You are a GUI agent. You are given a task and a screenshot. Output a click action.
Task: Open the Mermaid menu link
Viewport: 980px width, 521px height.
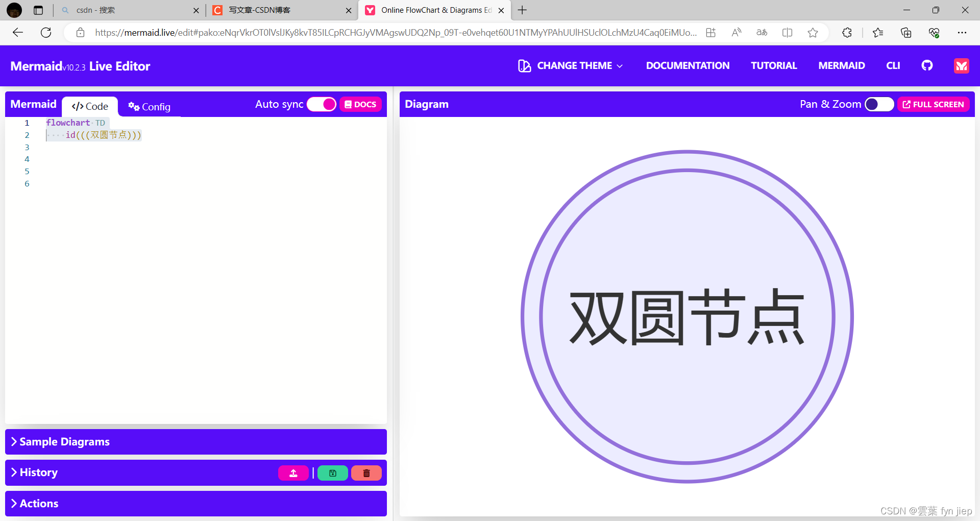point(842,65)
